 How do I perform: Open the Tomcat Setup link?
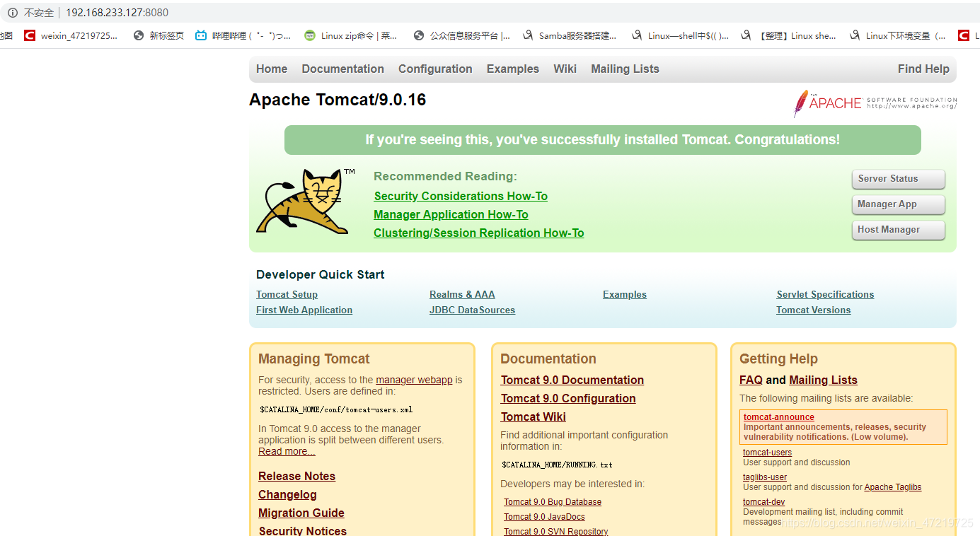click(287, 294)
